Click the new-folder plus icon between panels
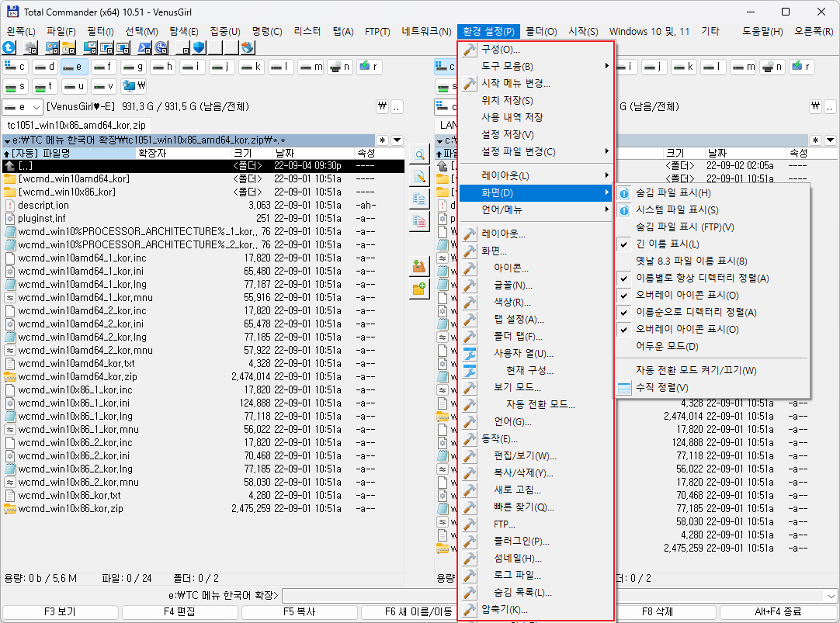Screen dimensions: 840x623 click(419, 289)
